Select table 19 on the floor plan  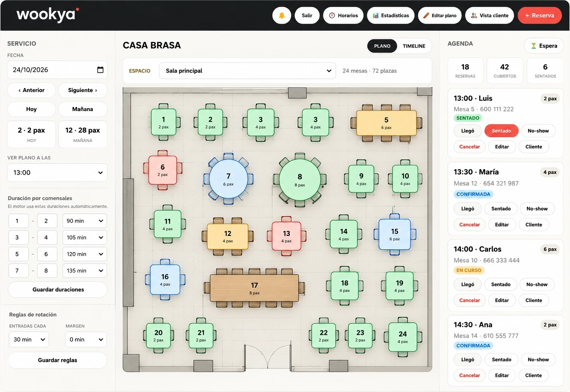click(x=399, y=286)
